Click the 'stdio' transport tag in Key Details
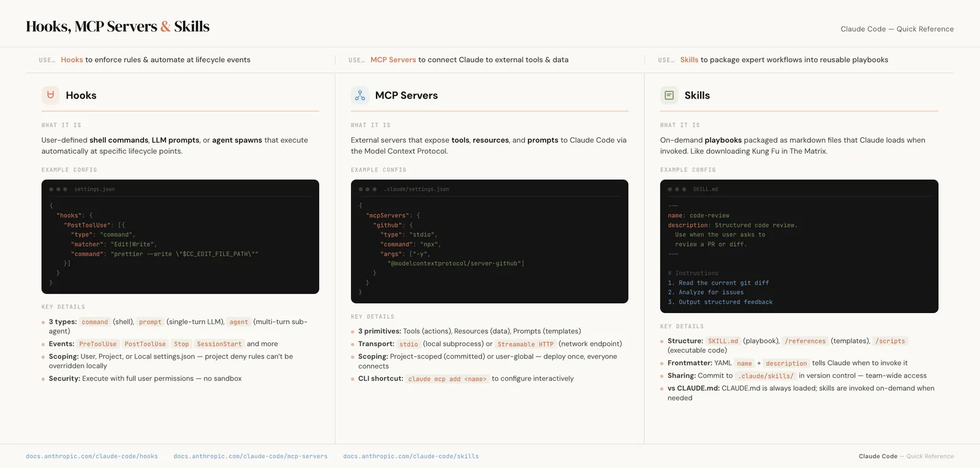Screen dimensions: 980x468 (x=409, y=344)
